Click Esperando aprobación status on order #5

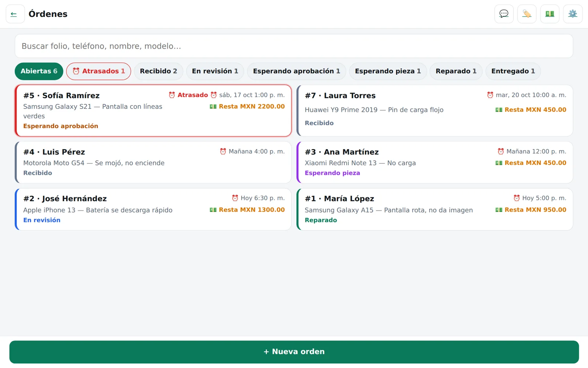[61, 126]
